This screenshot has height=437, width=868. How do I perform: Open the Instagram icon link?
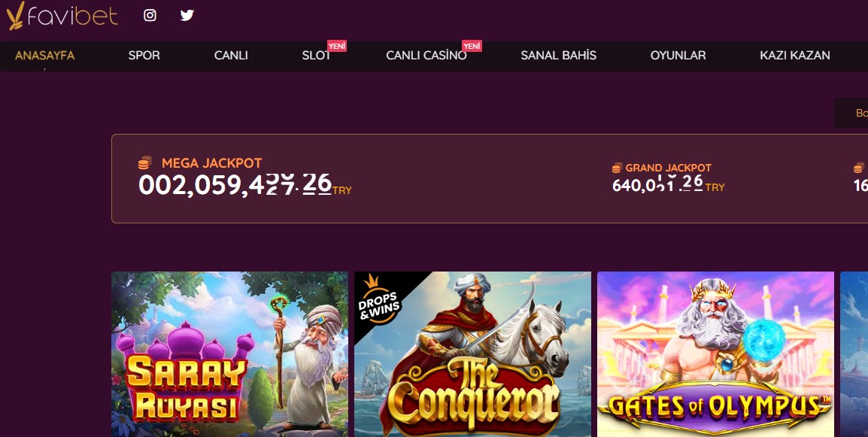point(150,16)
